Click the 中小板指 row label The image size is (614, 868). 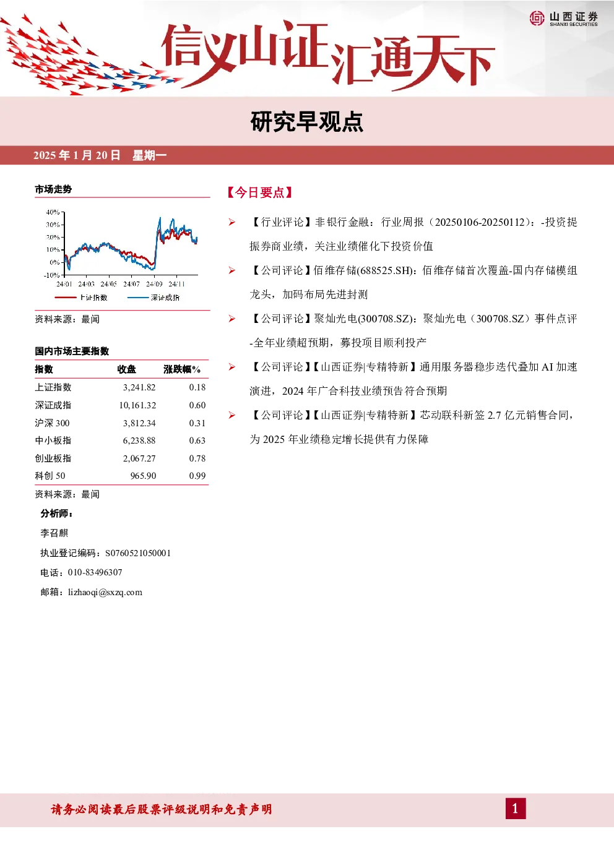pos(53,440)
